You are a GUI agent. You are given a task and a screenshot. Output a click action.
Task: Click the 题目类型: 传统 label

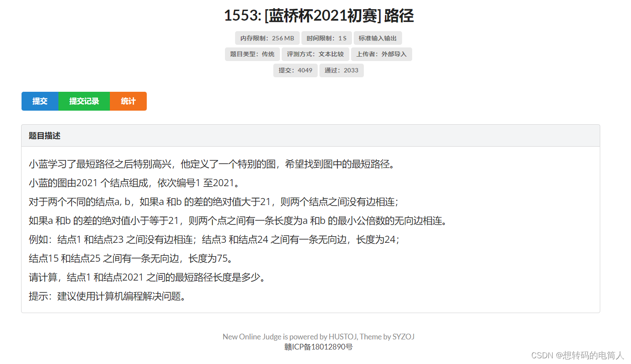[252, 54]
